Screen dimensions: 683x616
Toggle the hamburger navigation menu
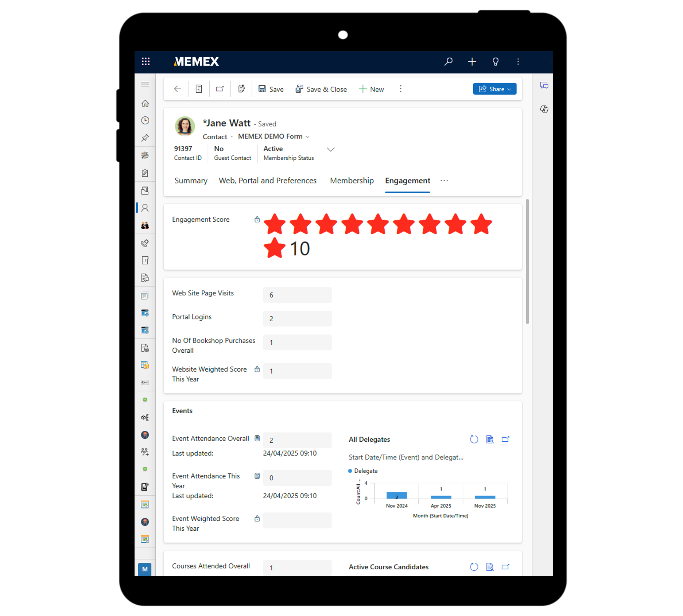[x=145, y=84]
